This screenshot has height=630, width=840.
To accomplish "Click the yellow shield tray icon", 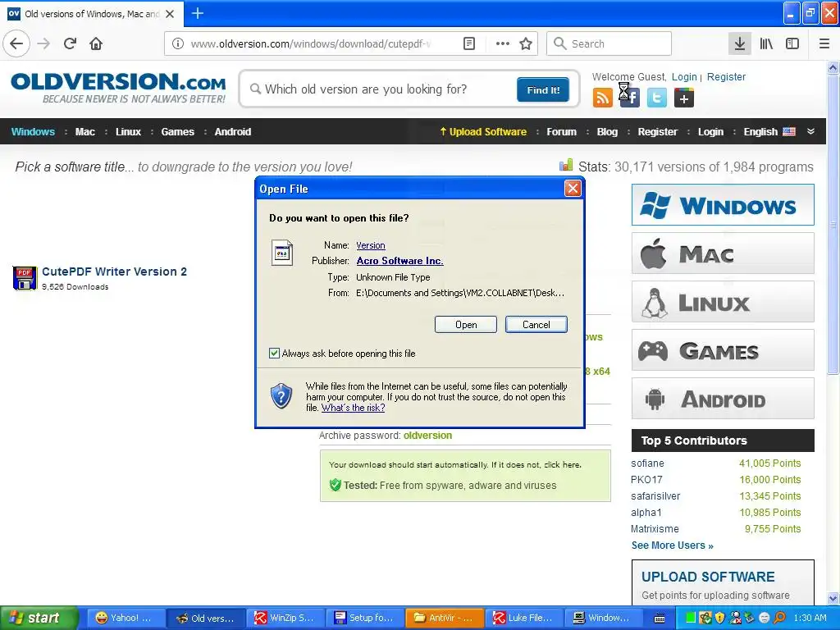I will 719,618.
